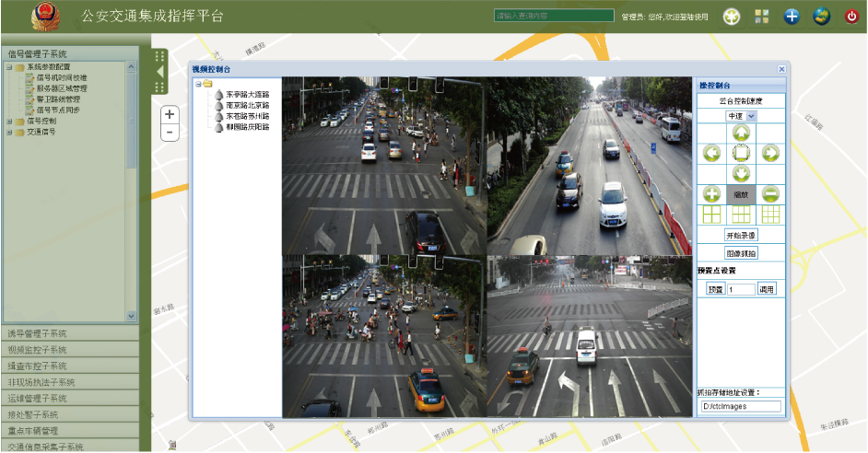
Task: Click the left tree panel scrollbar
Action: click(x=131, y=184)
